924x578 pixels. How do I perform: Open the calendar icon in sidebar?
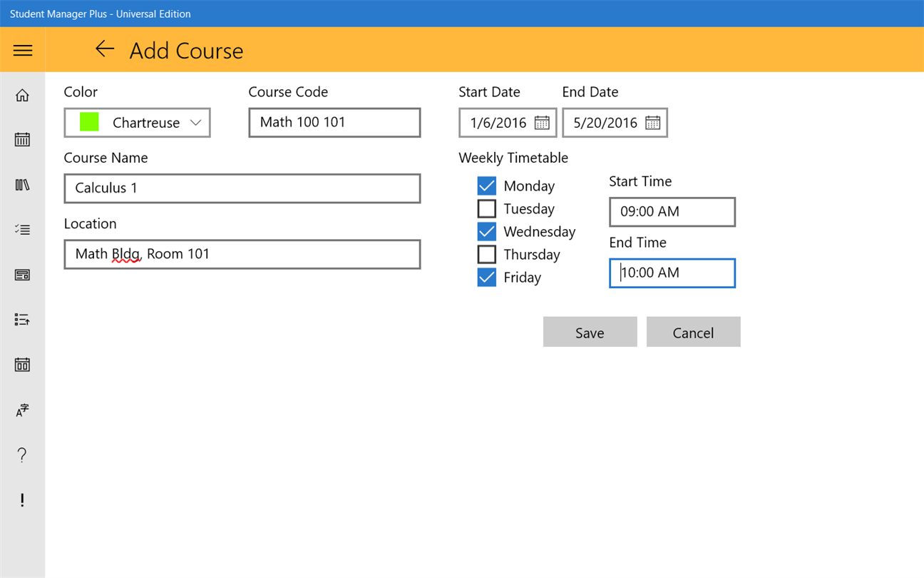click(x=22, y=140)
